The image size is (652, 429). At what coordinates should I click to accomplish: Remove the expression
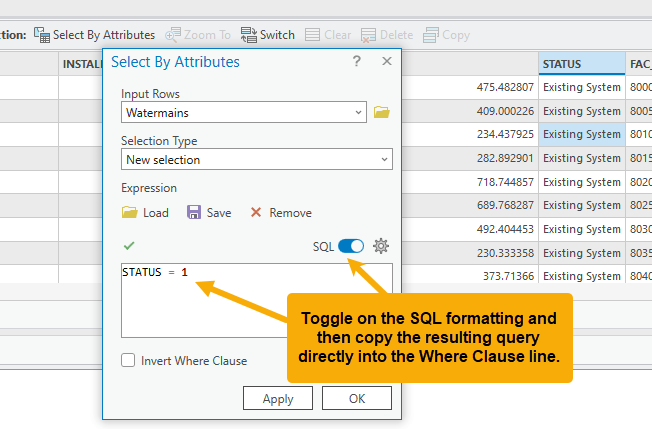[281, 213]
